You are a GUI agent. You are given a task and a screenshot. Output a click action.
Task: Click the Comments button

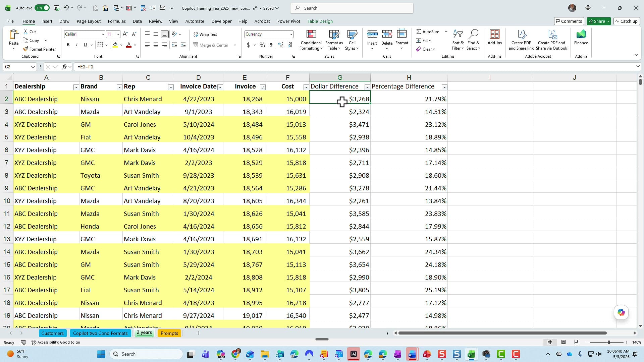pos(569,21)
